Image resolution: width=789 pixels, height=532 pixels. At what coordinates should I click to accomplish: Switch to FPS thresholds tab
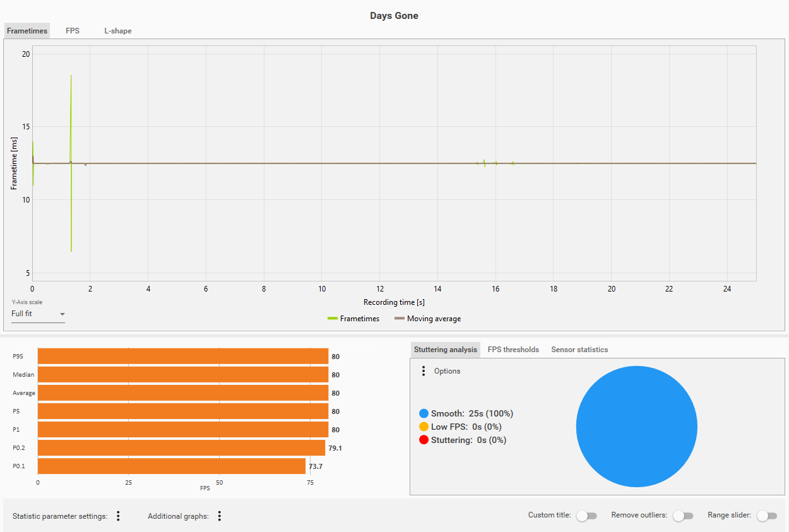pos(513,350)
